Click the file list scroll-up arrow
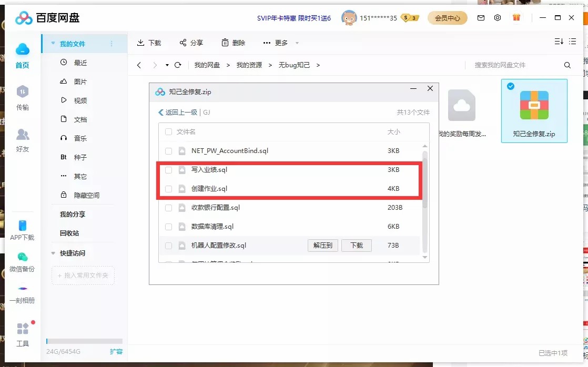Image resolution: width=588 pixels, height=367 pixels. tap(425, 146)
